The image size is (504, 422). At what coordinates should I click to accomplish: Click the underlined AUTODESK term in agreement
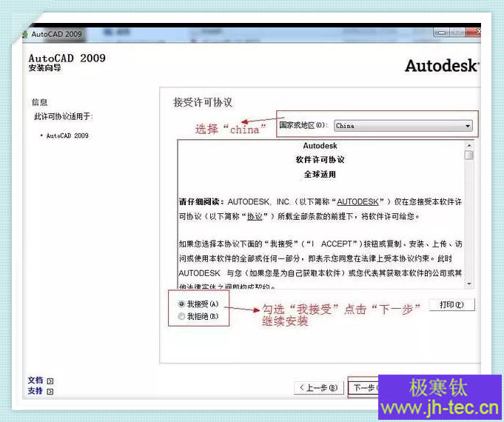tap(357, 202)
